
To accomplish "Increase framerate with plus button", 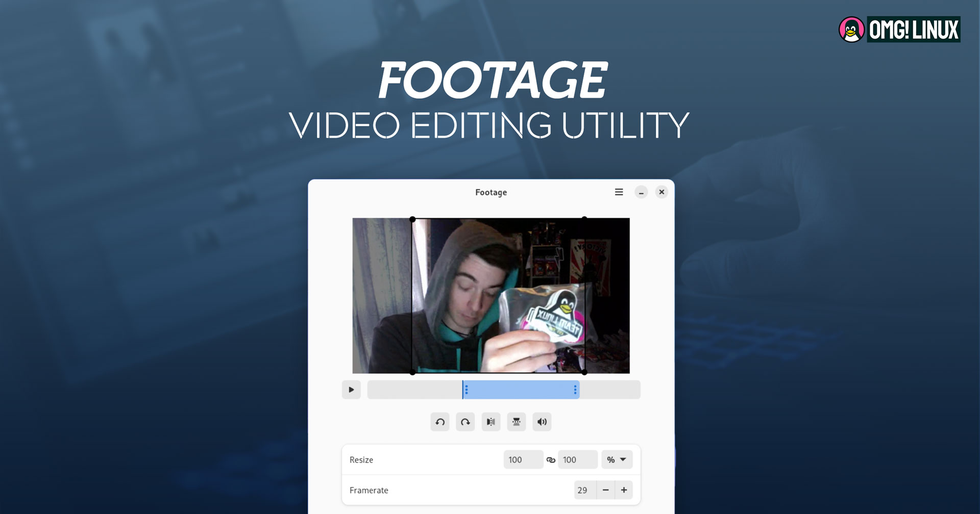I will 624,490.
